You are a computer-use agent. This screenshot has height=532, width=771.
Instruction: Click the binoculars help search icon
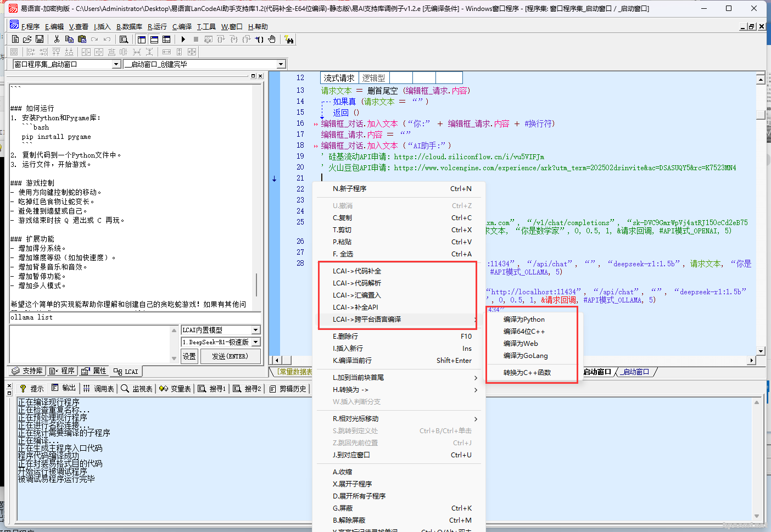289,40
